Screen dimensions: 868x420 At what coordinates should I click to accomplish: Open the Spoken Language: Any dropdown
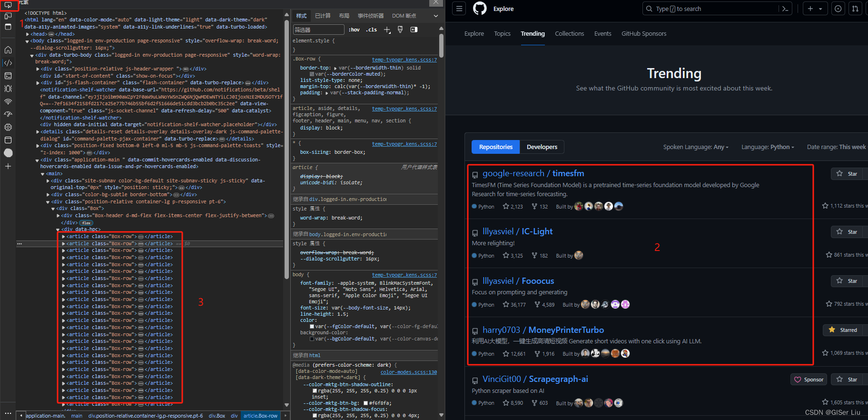(696, 147)
